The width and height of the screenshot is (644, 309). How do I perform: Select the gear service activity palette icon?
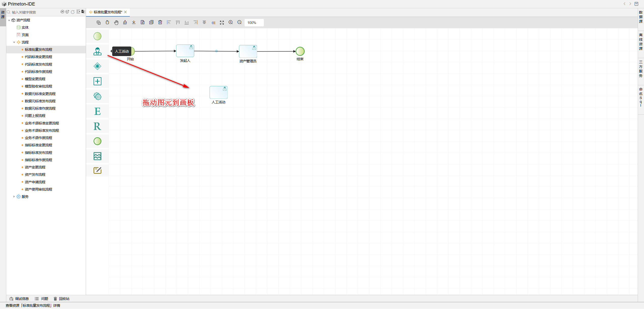97,96
